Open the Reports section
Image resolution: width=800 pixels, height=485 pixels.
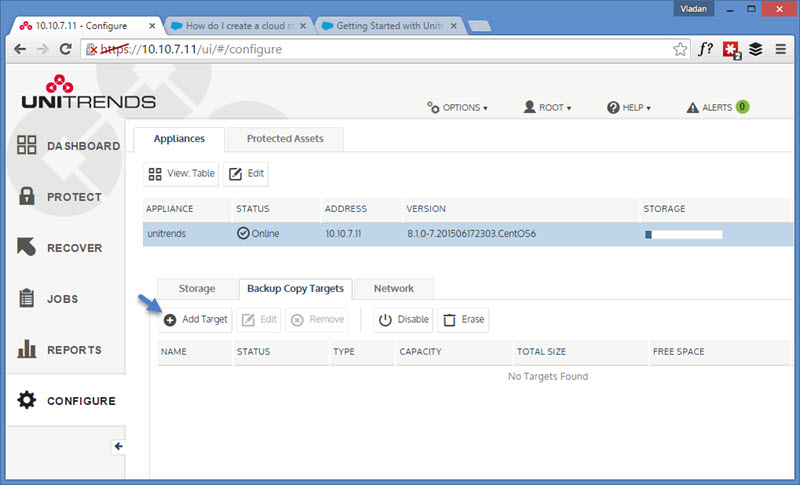click(x=59, y=349)
